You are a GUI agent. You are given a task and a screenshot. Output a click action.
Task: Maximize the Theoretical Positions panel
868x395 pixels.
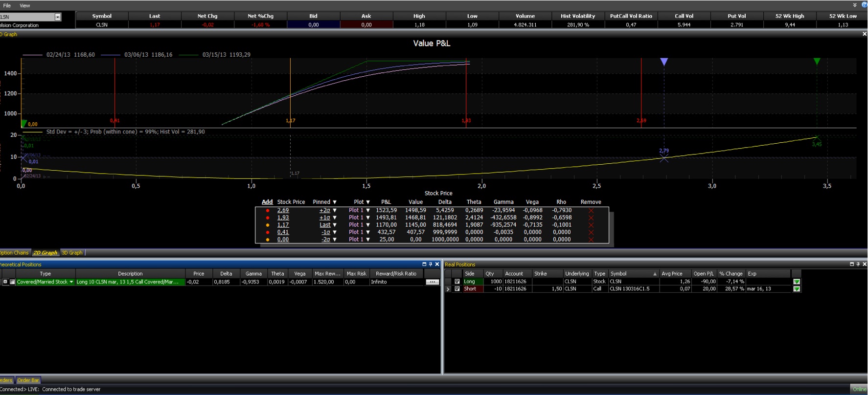(x=424, y=264)
